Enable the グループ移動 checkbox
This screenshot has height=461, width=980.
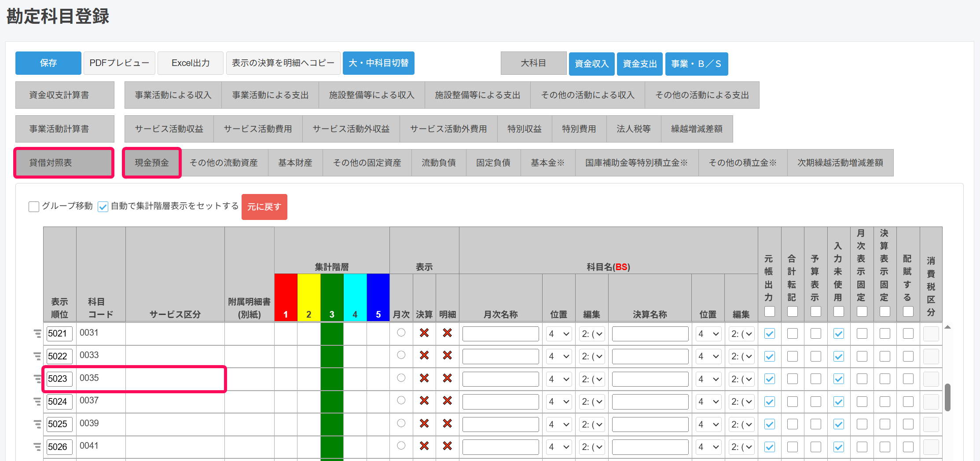tap(34, 206)
